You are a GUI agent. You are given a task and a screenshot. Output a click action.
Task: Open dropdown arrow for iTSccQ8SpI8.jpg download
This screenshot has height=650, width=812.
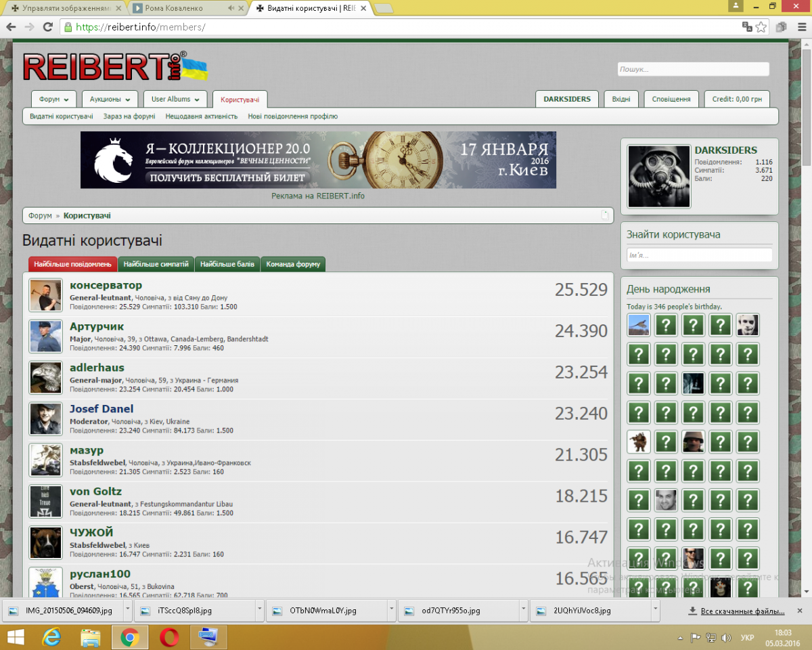(260, 611)
